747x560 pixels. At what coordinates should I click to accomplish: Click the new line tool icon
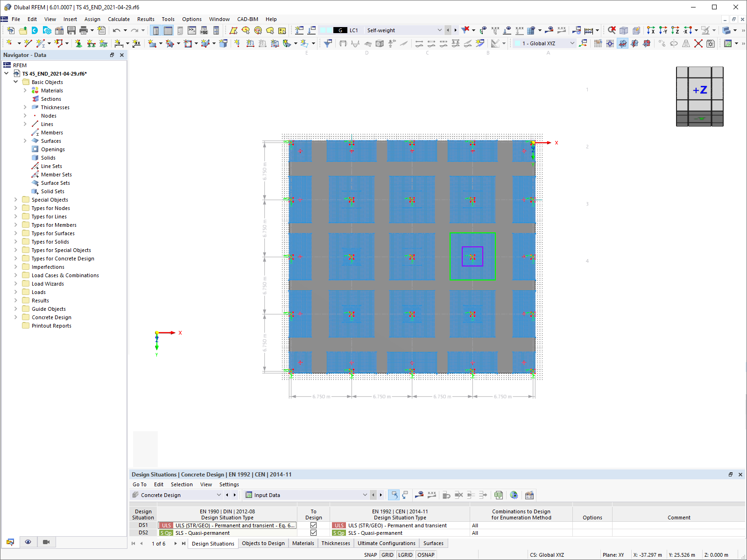point(28,43)
